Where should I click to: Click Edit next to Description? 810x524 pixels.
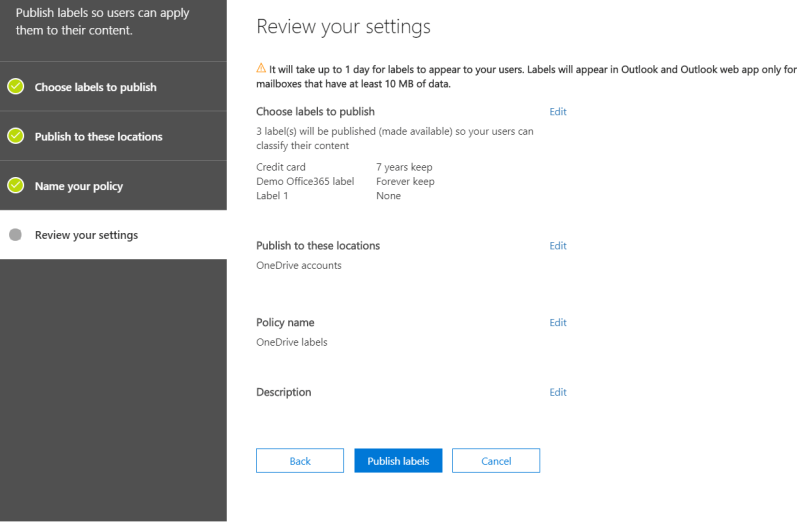pos(558,393)
